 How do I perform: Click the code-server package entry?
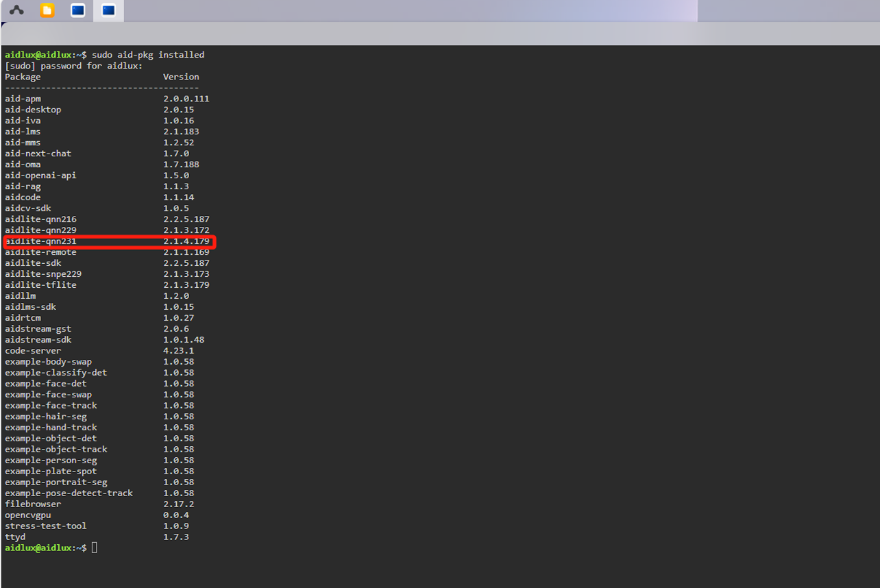coord(33,351)
